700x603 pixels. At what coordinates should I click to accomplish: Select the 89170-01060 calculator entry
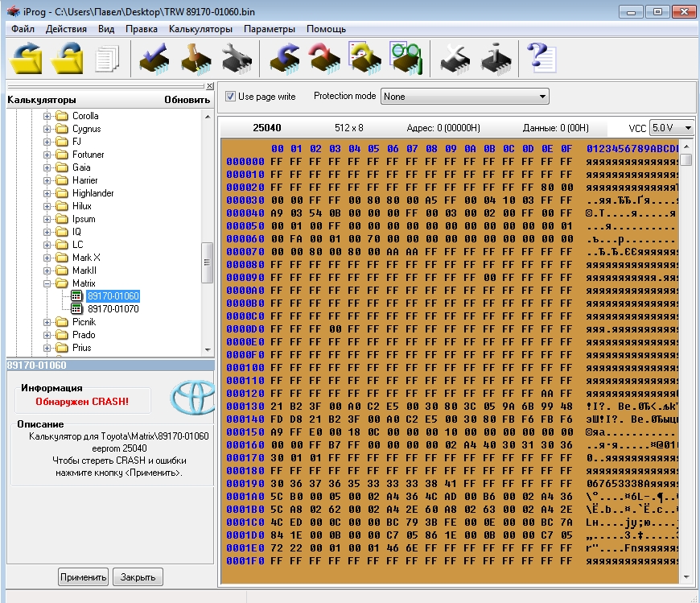tap(113, 296)
